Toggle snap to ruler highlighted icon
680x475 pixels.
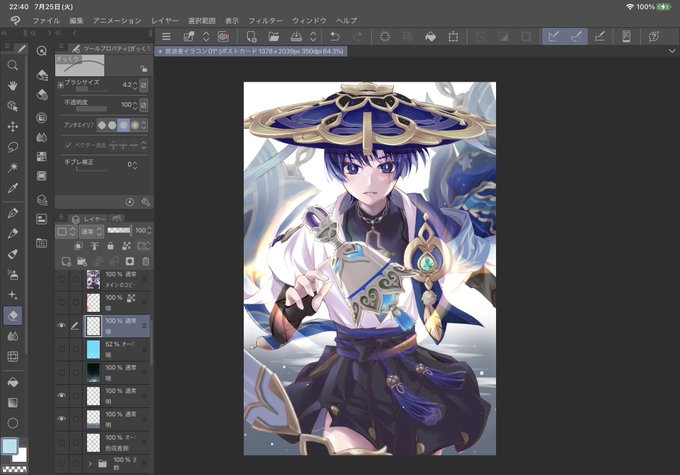(553, 36)
